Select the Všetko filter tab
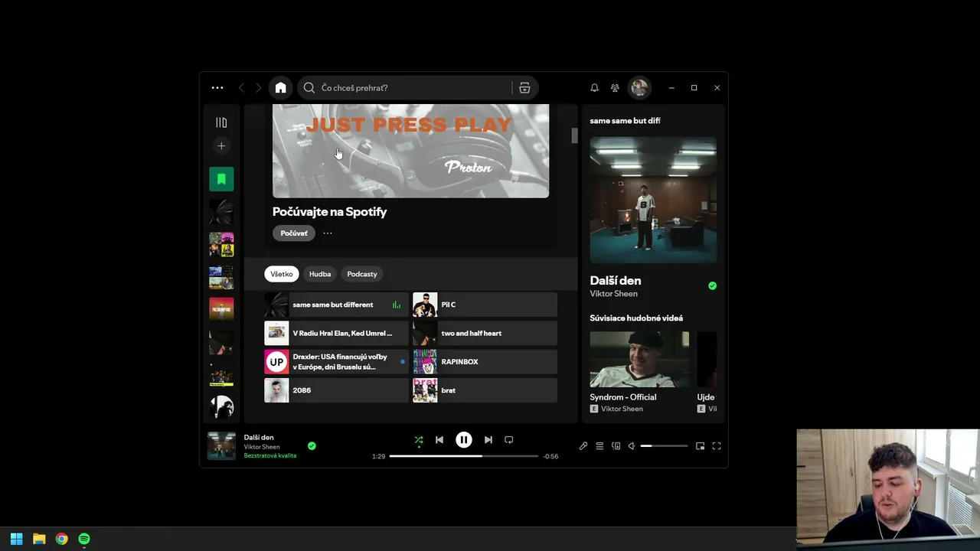The height and width of the screenshot is (551, 980). point(282,274)
